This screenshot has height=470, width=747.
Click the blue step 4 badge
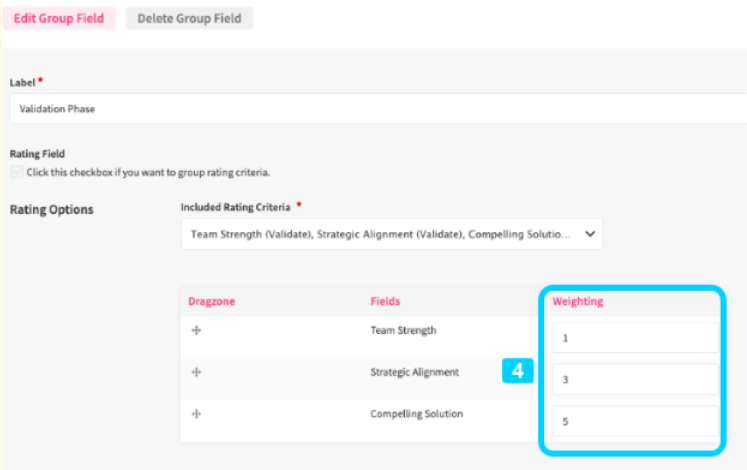click(517, 371)
